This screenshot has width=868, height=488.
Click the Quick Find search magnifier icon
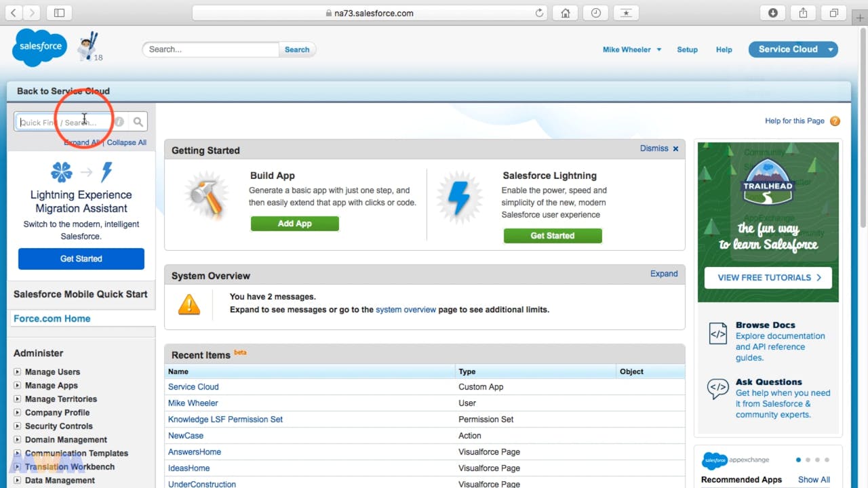(x=138, y=122)
